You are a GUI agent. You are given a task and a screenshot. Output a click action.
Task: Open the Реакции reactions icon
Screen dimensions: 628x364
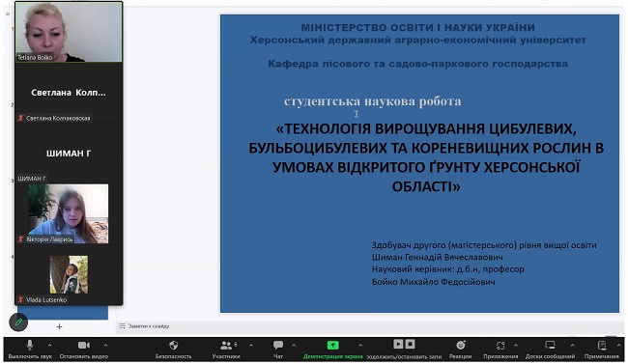tap(461, 346)
